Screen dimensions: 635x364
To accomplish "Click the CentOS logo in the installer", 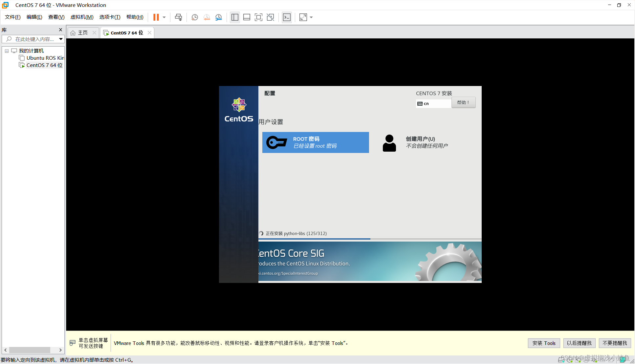I will [239, 110].
